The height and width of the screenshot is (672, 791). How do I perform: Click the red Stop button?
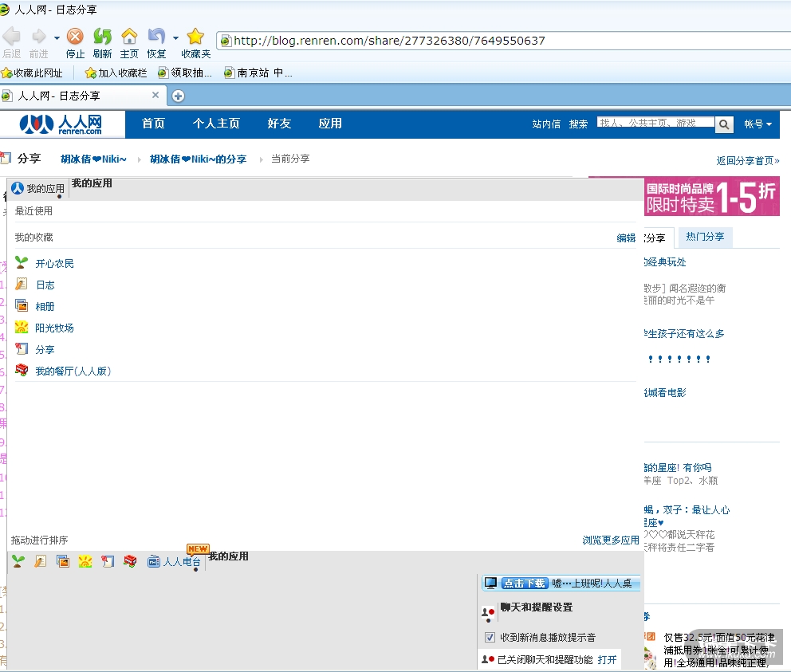coord(75,37)
